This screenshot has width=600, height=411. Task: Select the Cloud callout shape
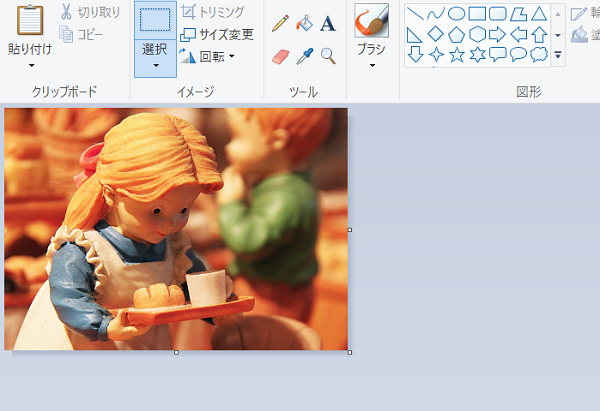(539, 54)
